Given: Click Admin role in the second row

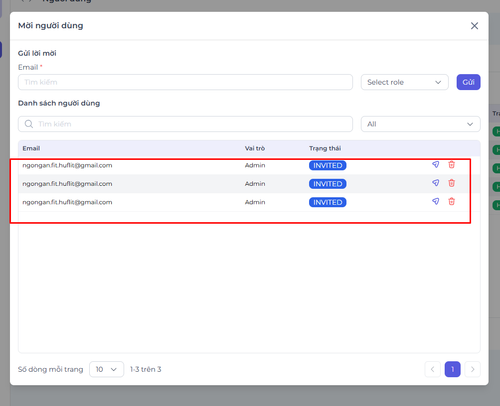Looking at the screenshot, I should [x=255, y=184].
